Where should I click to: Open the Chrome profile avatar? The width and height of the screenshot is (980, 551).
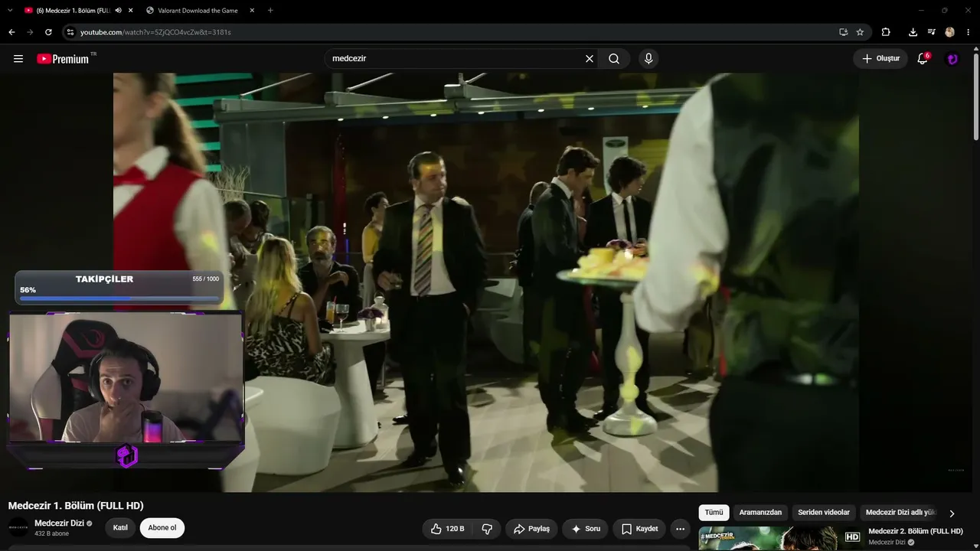point(950,32)
